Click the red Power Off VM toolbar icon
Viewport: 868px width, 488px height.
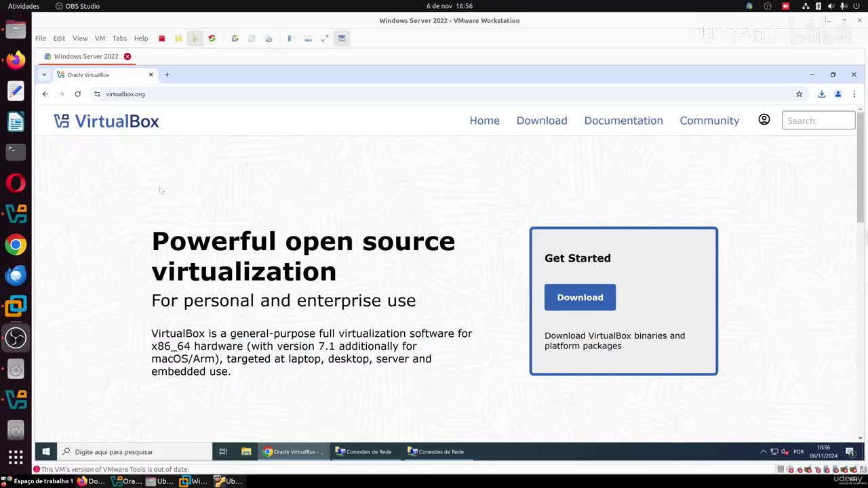pyautogui.click(x=161, y=39)
